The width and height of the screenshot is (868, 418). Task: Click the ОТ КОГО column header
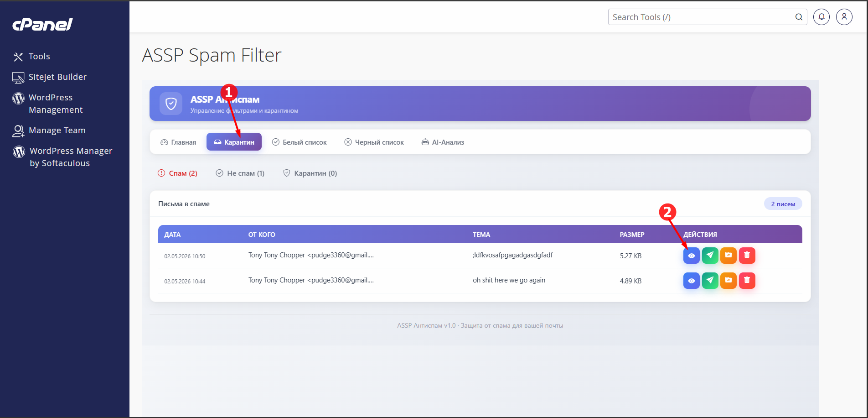(262, 235)
